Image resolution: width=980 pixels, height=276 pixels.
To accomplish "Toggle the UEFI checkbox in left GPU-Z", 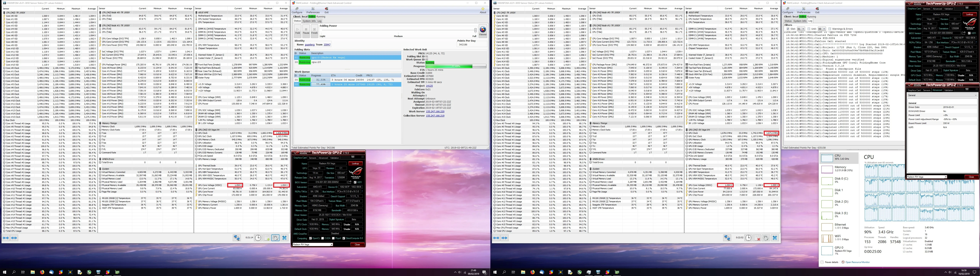I will 355,182.
